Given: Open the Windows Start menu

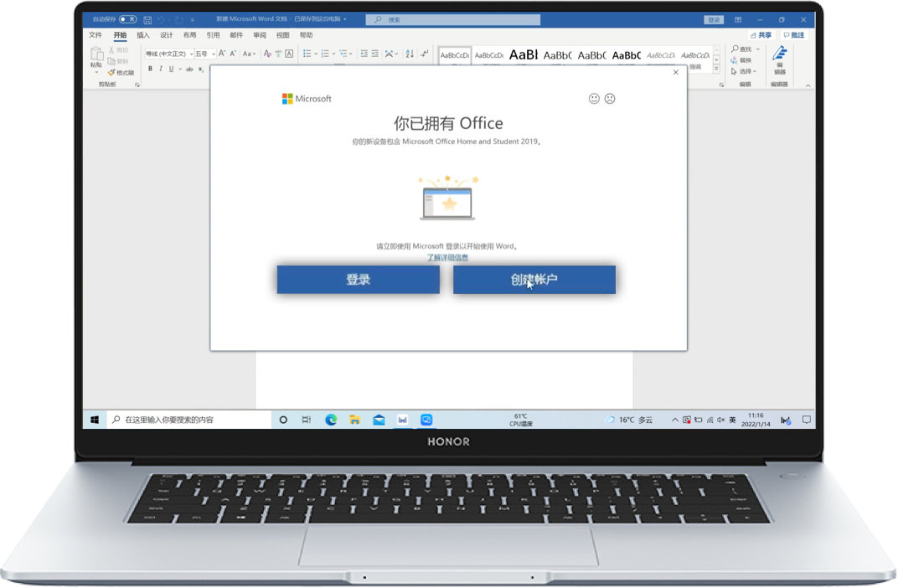Looking at the screenshot, I should coord(95,420).
